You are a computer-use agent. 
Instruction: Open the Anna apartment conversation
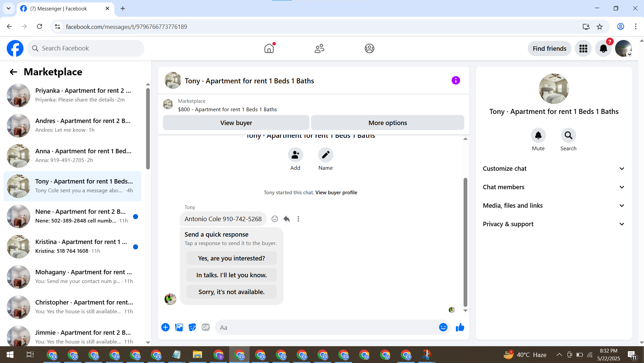click(72, 156)
